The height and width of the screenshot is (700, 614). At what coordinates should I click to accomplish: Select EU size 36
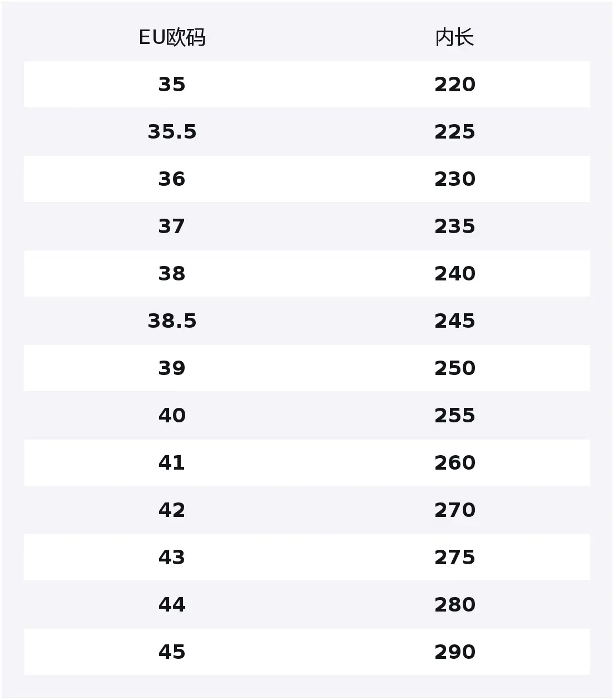pos(172,179)
